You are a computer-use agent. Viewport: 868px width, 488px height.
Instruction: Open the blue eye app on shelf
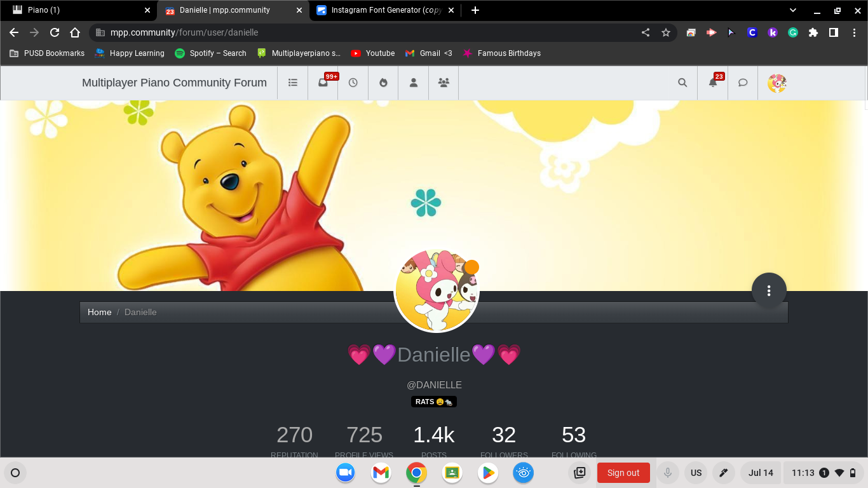(x=523, y=473)
